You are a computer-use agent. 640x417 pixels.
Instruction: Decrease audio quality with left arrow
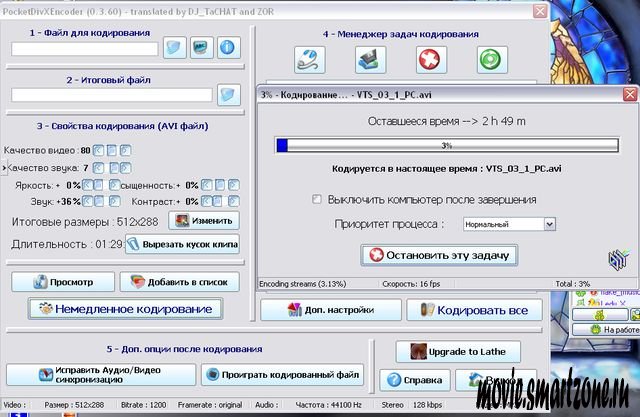point(98,168)
